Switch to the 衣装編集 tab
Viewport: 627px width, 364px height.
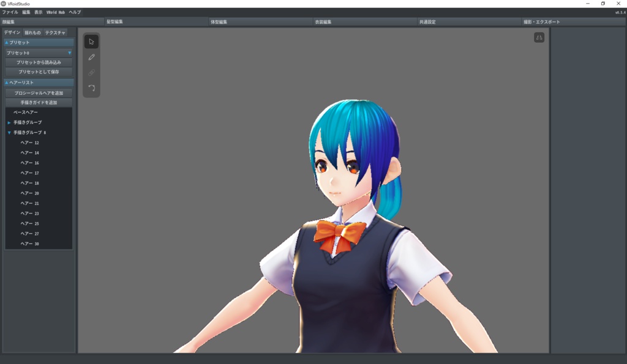pyautogui.click(x=366, y=22)
